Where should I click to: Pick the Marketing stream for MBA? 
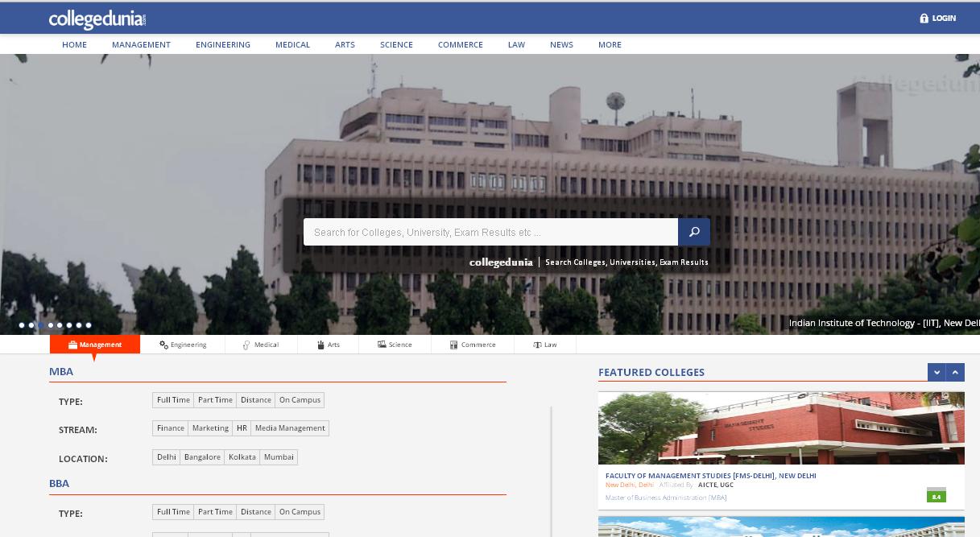pos(210,428)
